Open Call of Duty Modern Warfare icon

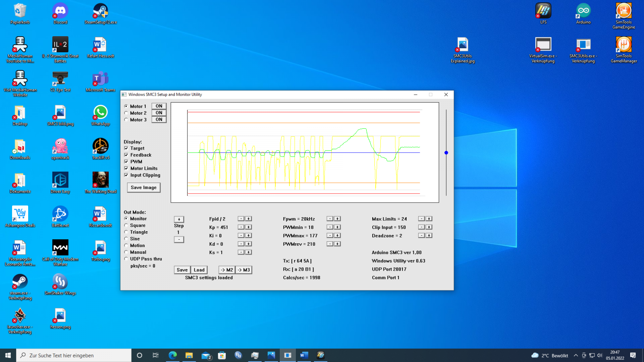[60, 253]
